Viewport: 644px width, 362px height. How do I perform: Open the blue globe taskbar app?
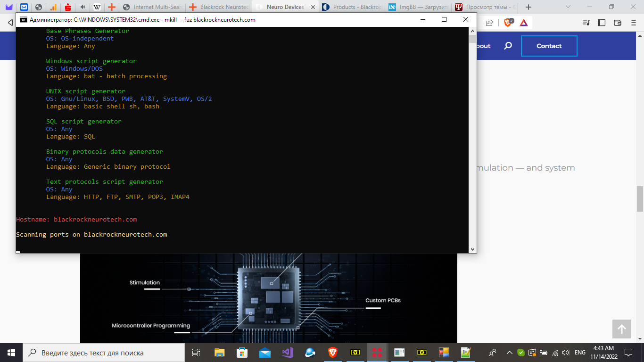point(310,353)
